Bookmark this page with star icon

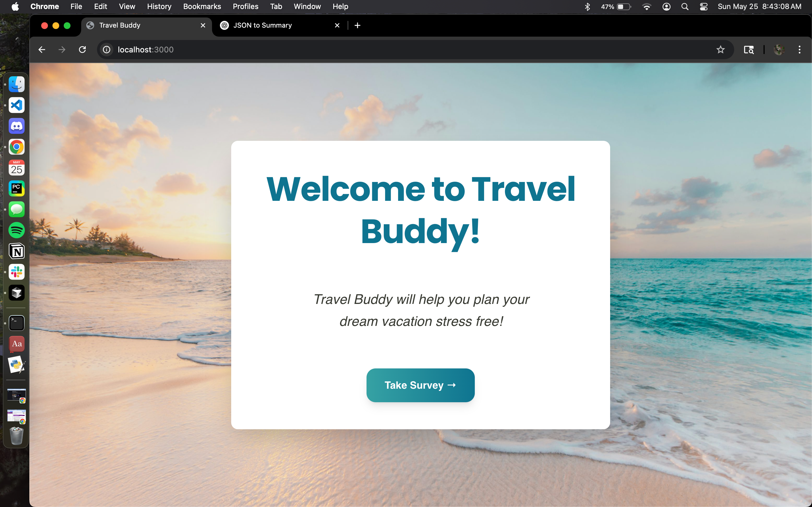pyautogui.click(x=720, y=50)
